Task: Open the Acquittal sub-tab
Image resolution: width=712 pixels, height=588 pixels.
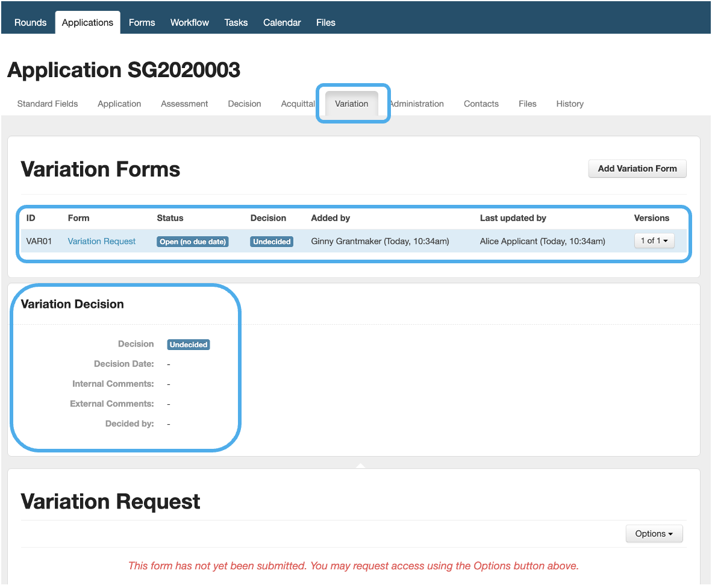Action: click(x=298, y=104)
